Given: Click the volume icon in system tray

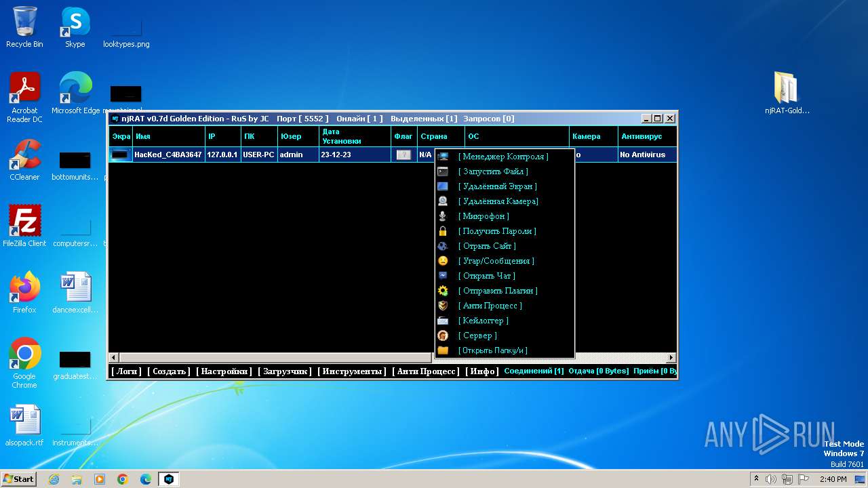Looking at the screenshot, I should 771,479.
